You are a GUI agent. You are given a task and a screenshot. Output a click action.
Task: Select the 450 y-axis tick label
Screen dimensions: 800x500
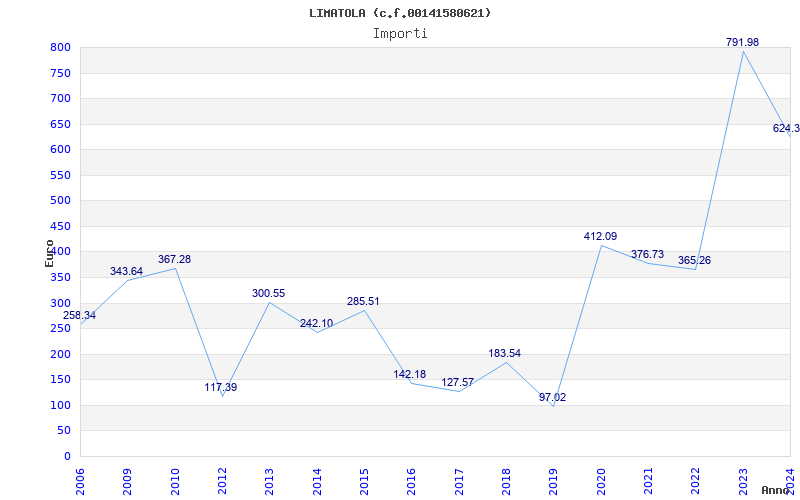click(x=60, y=227)
